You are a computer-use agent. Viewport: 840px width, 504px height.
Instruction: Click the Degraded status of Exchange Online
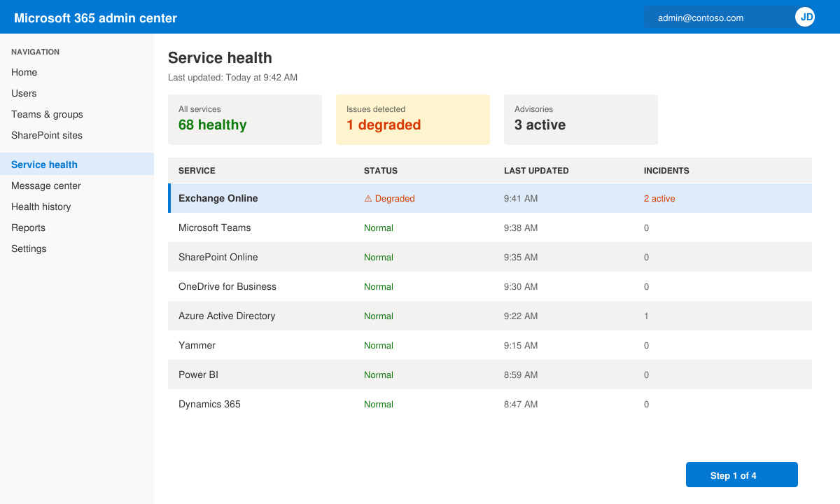pyautogui.click(x=389, y=199)
